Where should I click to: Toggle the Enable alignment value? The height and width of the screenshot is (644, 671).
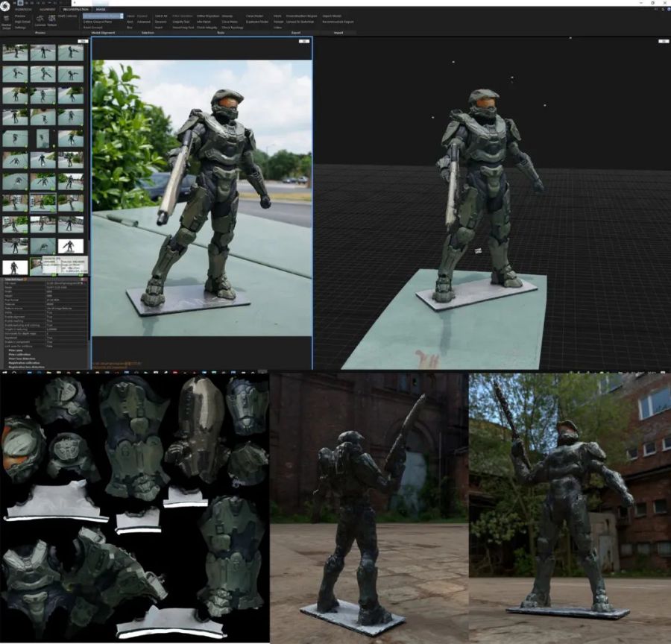coord(66,316)
